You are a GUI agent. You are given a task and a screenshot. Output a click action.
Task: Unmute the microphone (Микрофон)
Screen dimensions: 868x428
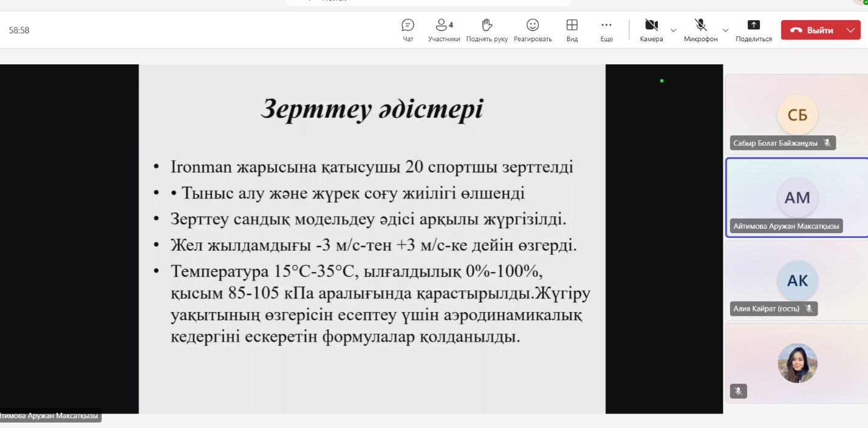(700, 30)
